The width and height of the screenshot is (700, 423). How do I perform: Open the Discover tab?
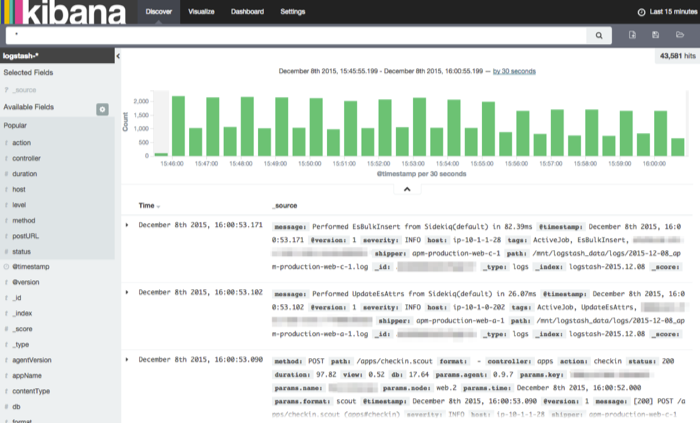(158, 12)
